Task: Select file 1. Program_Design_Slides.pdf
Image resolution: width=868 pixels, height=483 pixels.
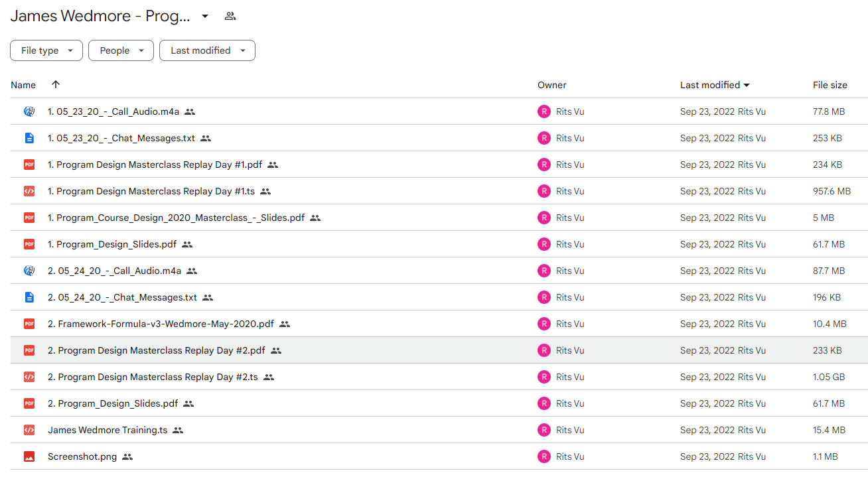Action: click(x=112, y=244)
